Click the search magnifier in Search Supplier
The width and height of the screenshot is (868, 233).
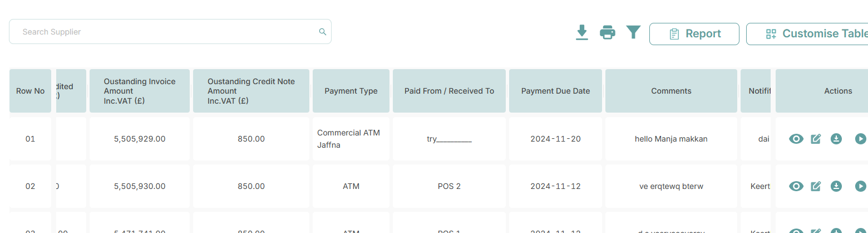(322, 32)
